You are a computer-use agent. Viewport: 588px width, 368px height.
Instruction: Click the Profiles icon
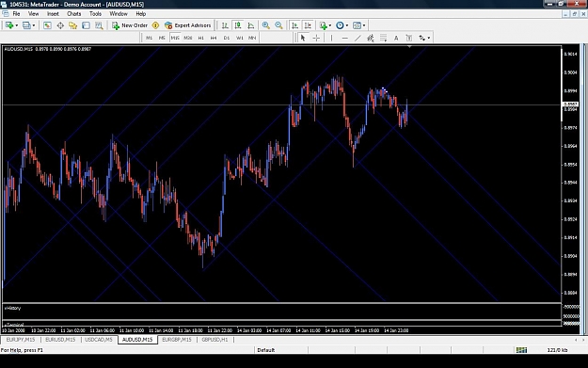pyautogui.click(x=26, y=25)
